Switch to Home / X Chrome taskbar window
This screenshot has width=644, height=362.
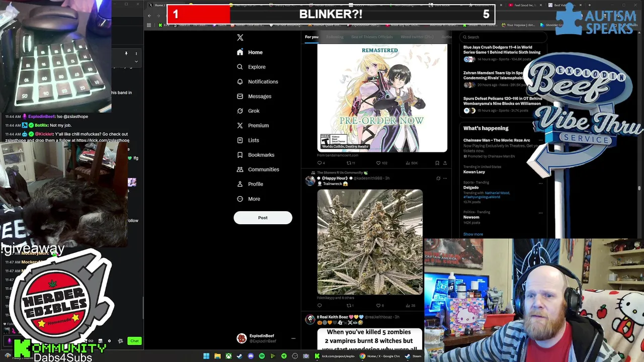(x=380, y=356)
